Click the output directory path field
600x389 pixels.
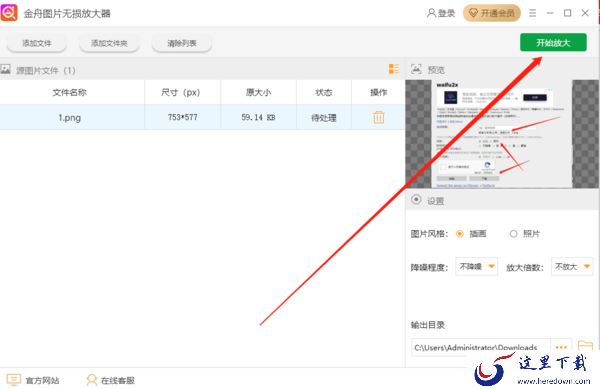(x=481, y=347)
